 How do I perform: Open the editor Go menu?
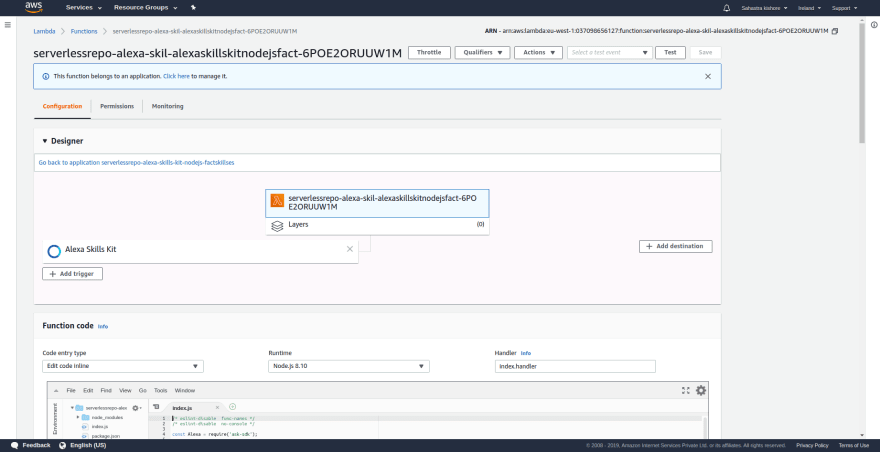click(143, 390)
